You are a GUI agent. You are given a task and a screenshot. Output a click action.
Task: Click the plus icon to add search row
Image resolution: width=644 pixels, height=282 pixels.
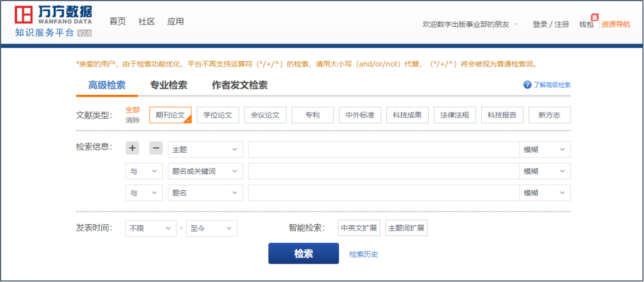pyautogui.click(x=132, y=148)
